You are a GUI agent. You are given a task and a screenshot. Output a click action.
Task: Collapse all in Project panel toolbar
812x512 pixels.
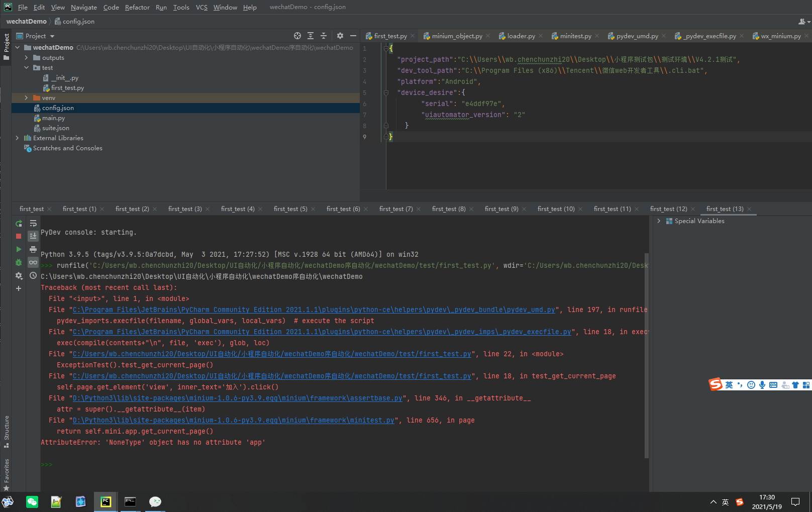324,36
